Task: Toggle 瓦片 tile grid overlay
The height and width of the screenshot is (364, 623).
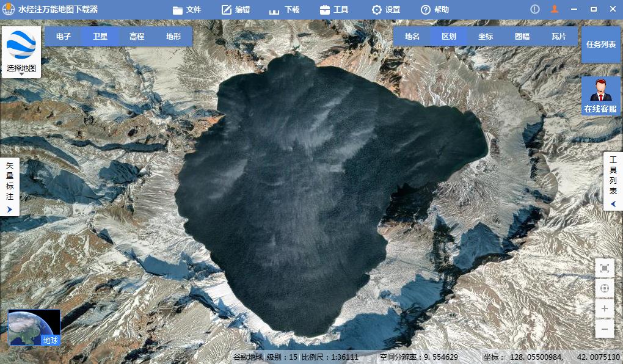Action: point(559,36)
